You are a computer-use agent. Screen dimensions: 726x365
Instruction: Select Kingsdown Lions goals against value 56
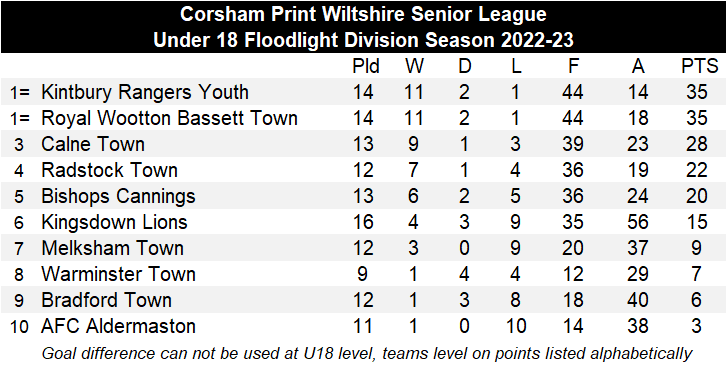(x=638, y=222)
